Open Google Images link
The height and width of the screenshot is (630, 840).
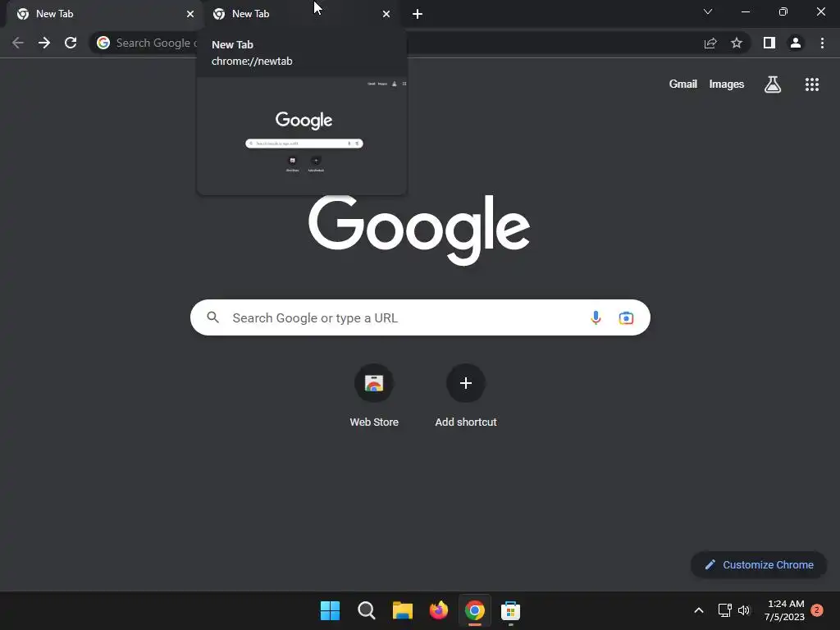[727, 84]
